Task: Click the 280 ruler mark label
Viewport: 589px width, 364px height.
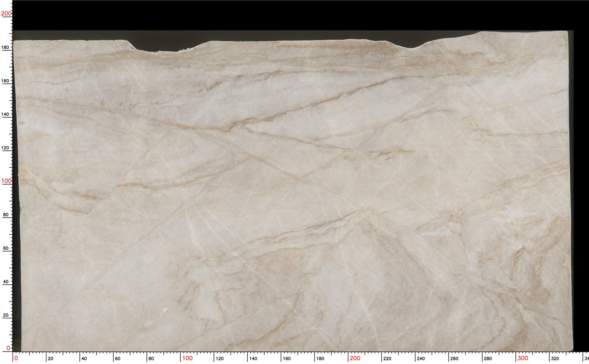Action: click(x=487, y=358)
